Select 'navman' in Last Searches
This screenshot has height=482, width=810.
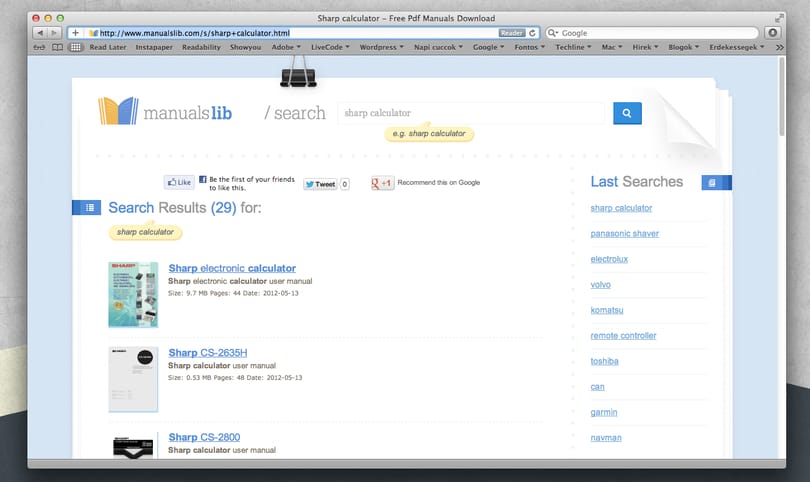point(606,438)
